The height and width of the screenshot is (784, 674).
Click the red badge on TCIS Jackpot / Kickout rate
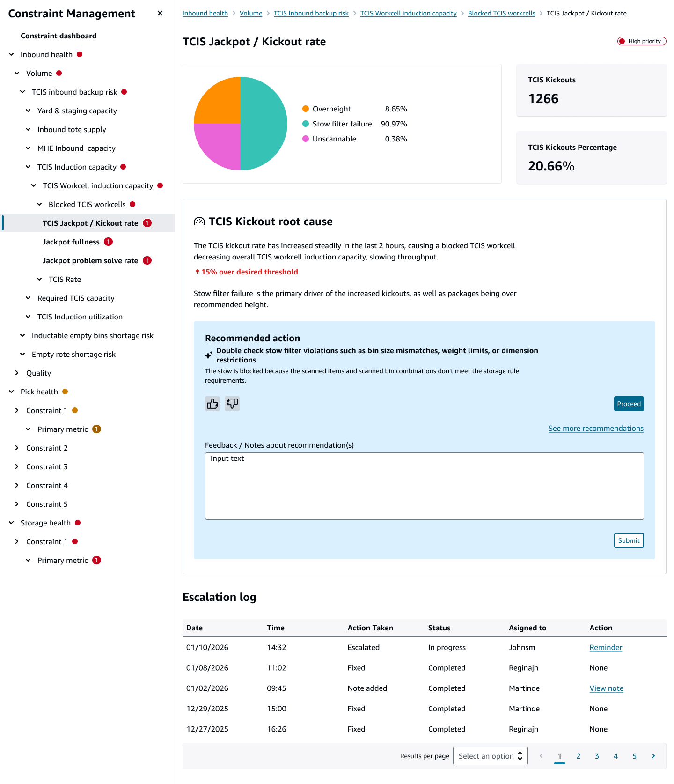(x=147, y=223)
